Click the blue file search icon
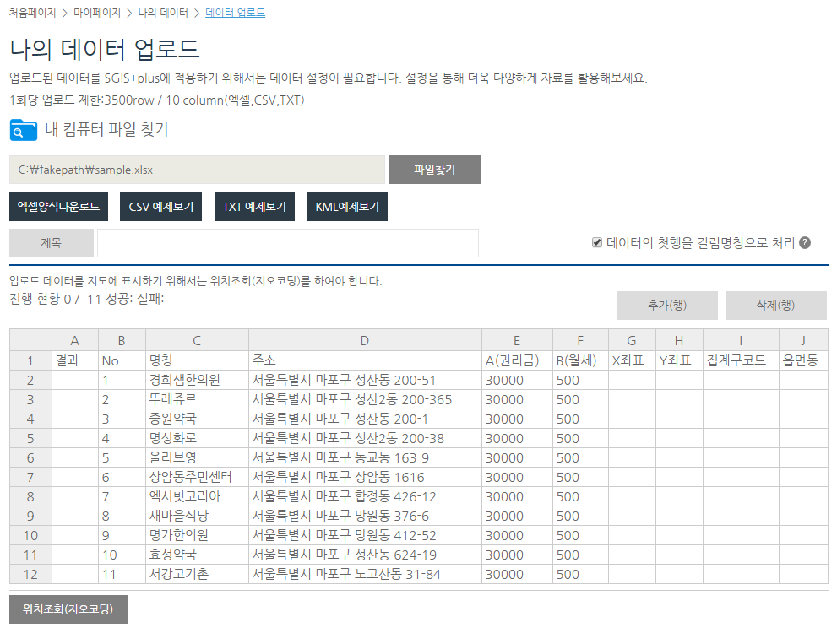 click(22, 130)
